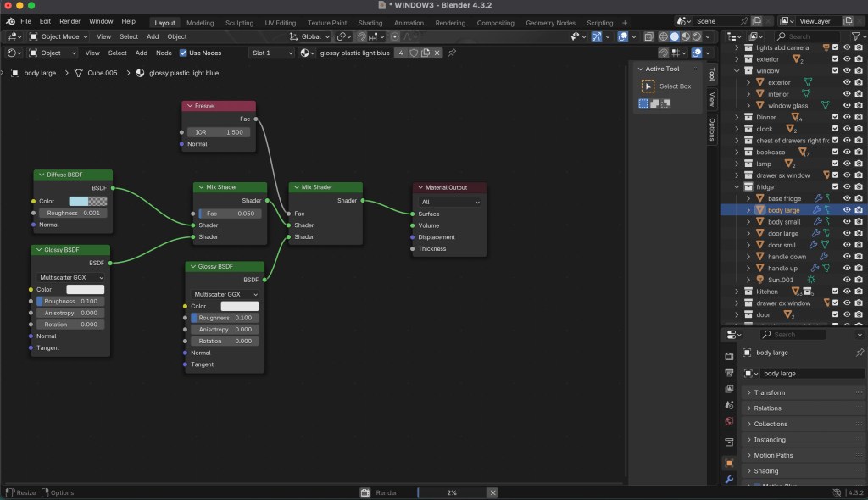Open the Render menu
The image size is (868, 500).
[x=70, y=20]
